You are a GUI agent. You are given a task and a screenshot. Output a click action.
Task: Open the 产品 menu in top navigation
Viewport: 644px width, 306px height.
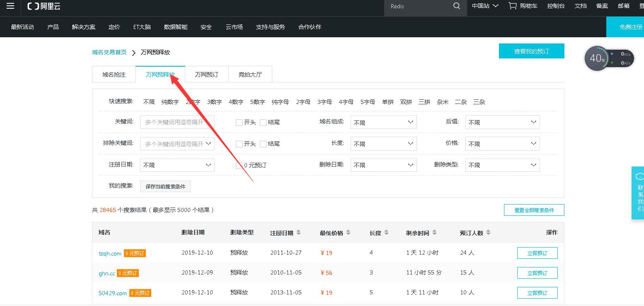[53, 27]
